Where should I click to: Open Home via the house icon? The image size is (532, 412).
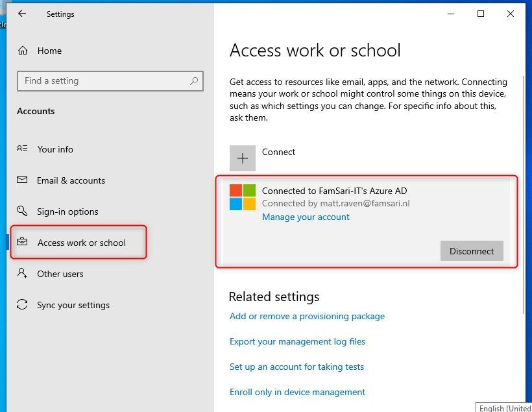pyautogui.click(x=23, y=51)
